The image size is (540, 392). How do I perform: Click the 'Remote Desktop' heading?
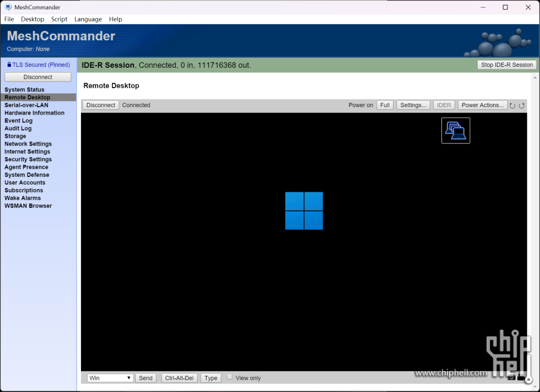[111, 86]
